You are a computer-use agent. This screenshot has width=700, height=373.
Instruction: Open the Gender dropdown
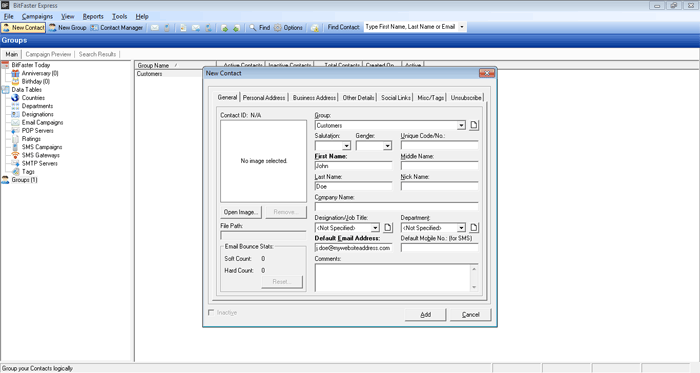tap(388, 146)
